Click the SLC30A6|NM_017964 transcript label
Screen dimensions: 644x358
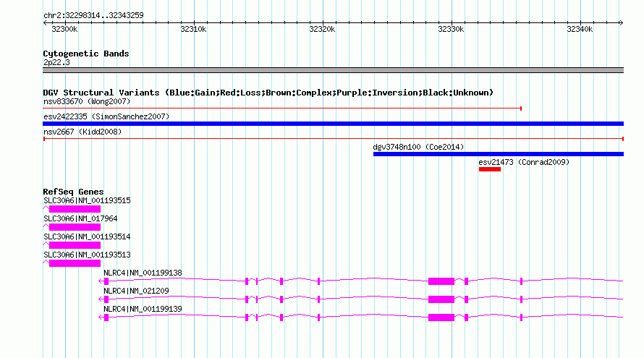pos(80,219)
